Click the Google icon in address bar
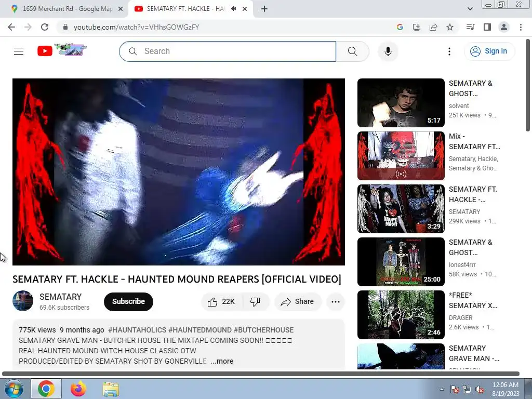The image size is (532, 399). tap(400, 27)
